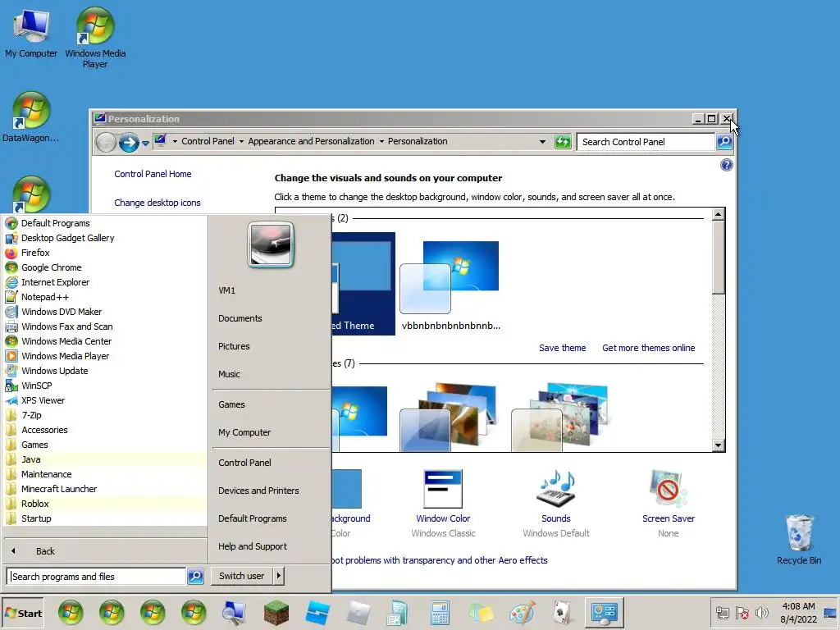The image size is (840, 630).
Task: Open the Desktop Background blue color square
Action: pyautogui.click(x=347, y=489)
